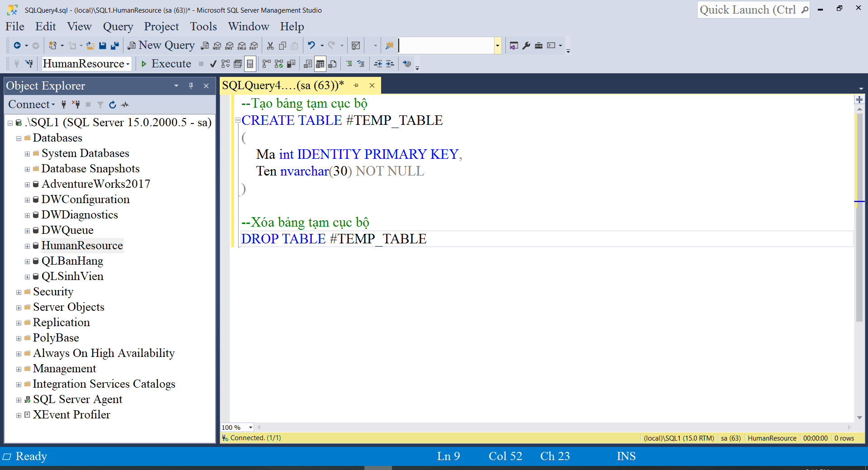
Task: Open a New Query window
Action: point(161,45)
